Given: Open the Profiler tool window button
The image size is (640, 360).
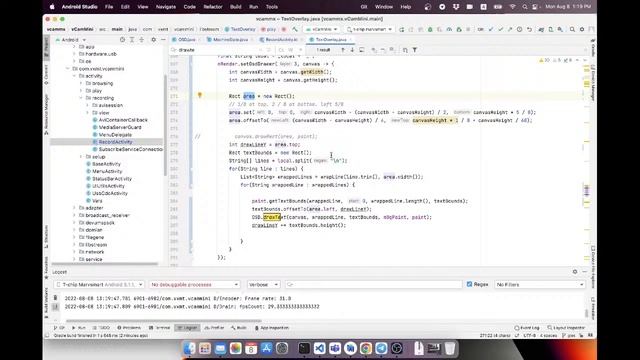Looking at the screenshot, I should tap(215, 328).
